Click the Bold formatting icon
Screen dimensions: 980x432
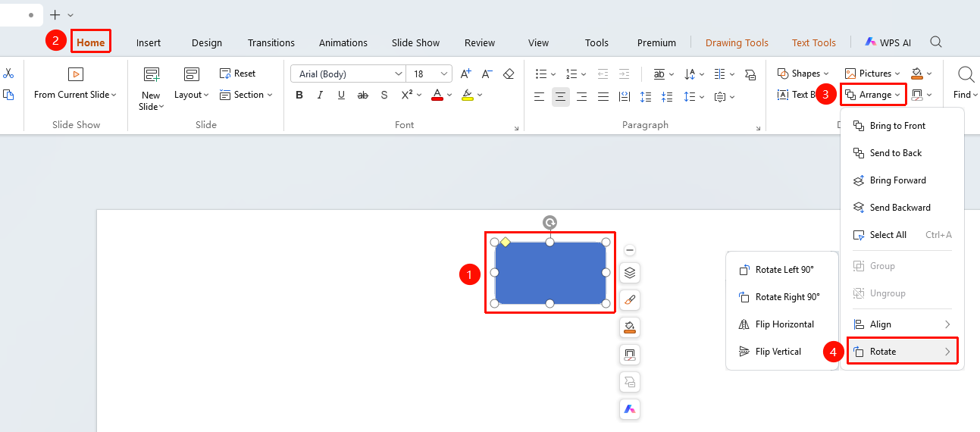299,95
